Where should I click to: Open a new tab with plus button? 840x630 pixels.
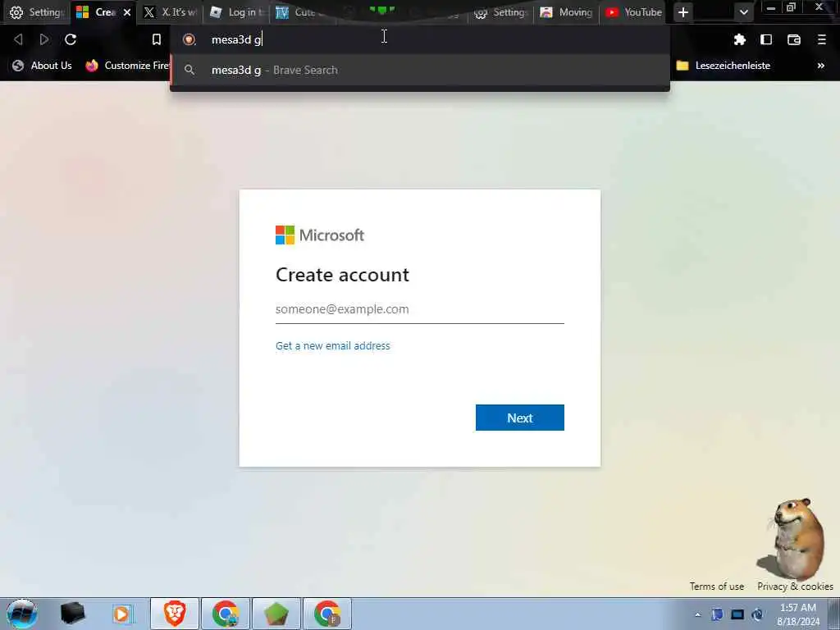tap(683, 12)
